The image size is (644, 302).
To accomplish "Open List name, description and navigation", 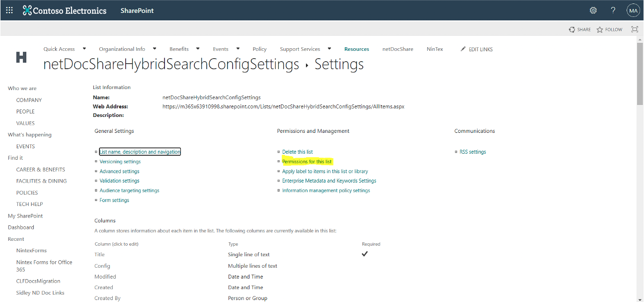I will (x=140, y=152).
